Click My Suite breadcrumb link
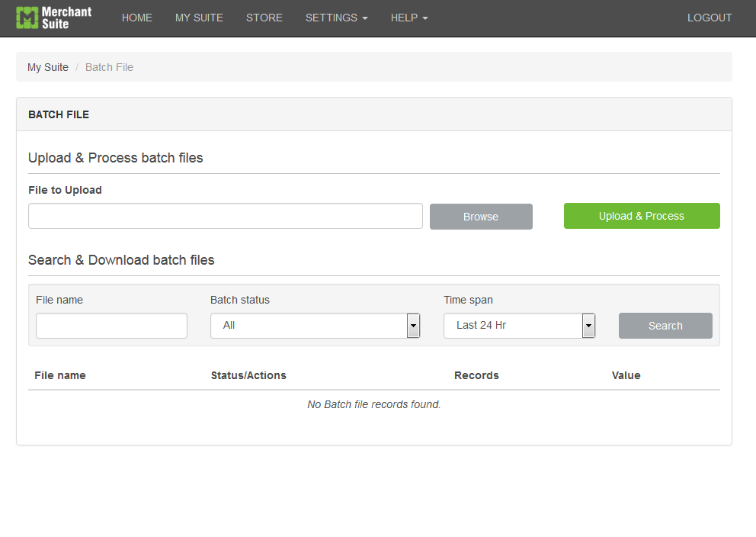 48,67
